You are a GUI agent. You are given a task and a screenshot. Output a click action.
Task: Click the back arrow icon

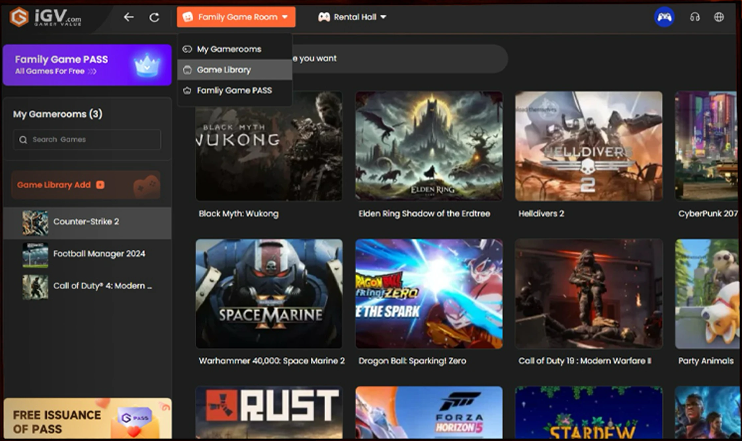128,17
